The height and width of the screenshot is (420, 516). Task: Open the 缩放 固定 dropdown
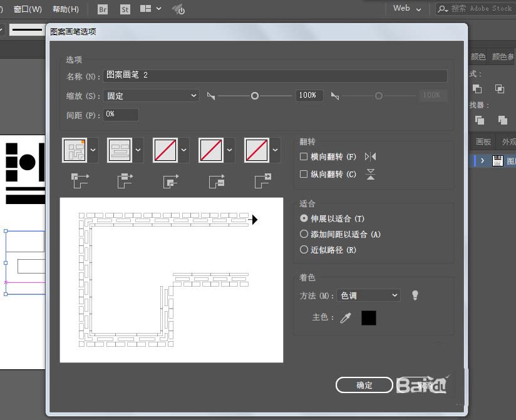click(x=152, y=96)
